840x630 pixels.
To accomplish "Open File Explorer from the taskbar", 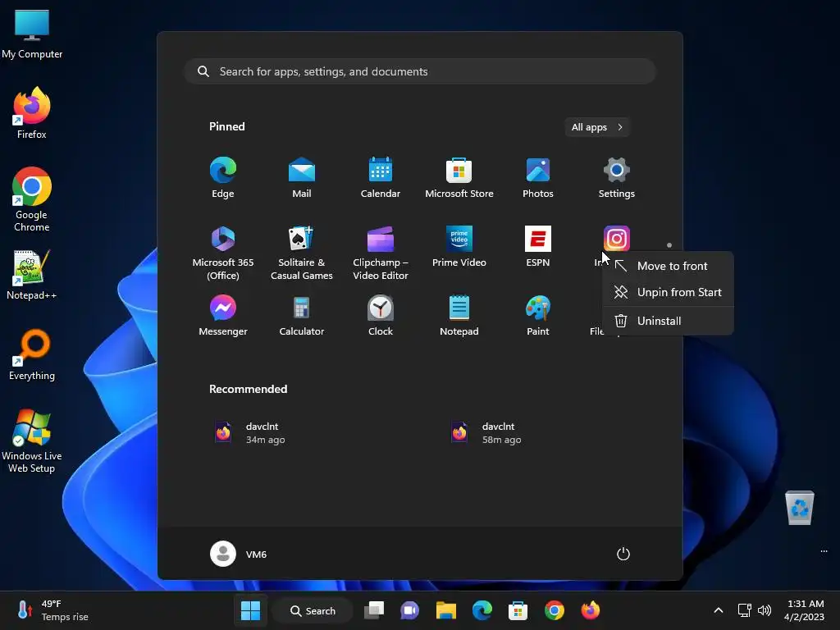I will [445, 610].
